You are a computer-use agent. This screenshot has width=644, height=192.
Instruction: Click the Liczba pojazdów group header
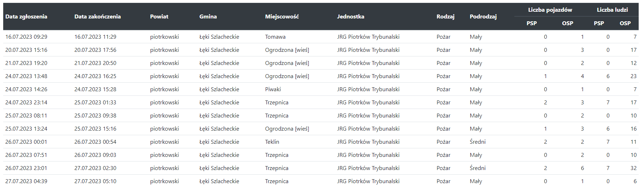click(x=550, y=10)
